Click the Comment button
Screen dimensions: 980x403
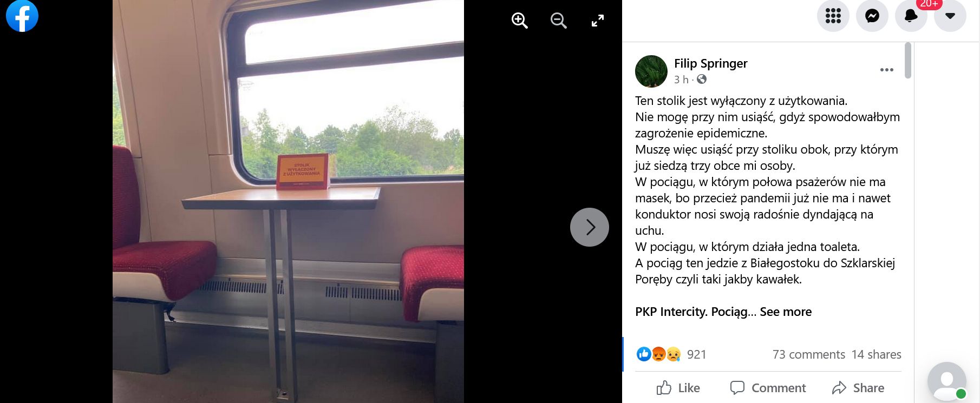point(768,388)
